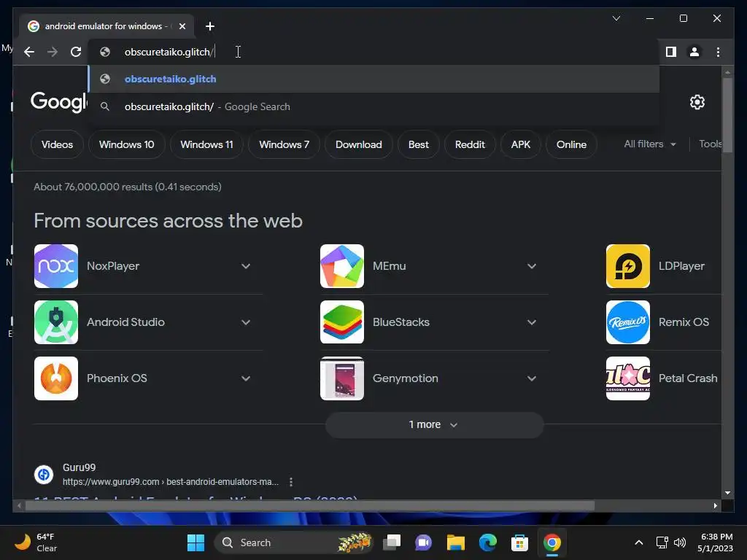Choose the obscuretaiko.glitch URL suggestion
This screenshot has width=747, height=560.
[x=374, y=79]
